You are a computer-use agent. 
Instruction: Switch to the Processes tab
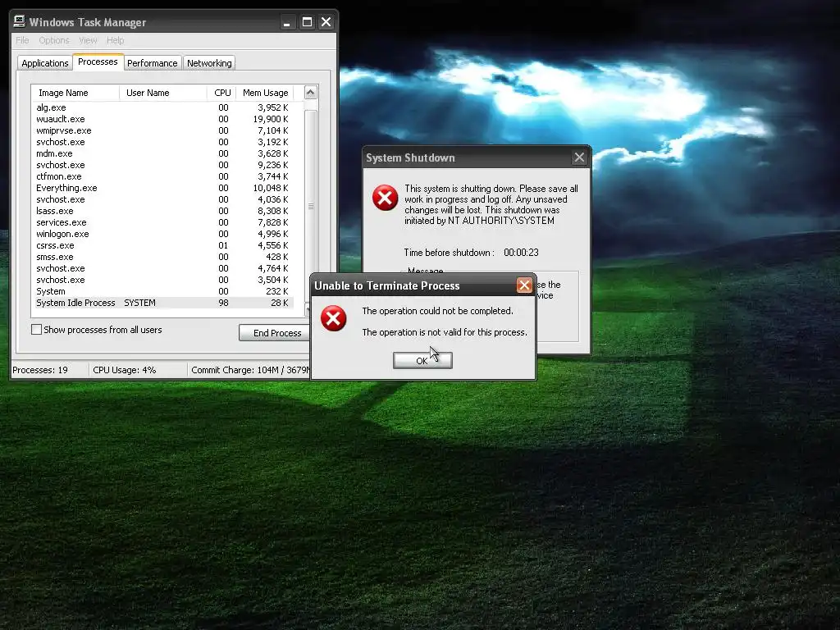tap(98, 62)
